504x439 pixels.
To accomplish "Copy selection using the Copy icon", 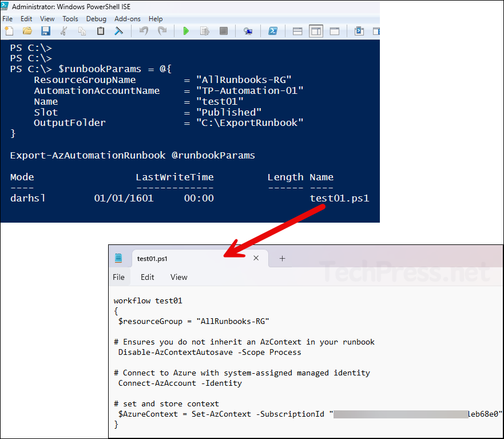I will point(82,31).
